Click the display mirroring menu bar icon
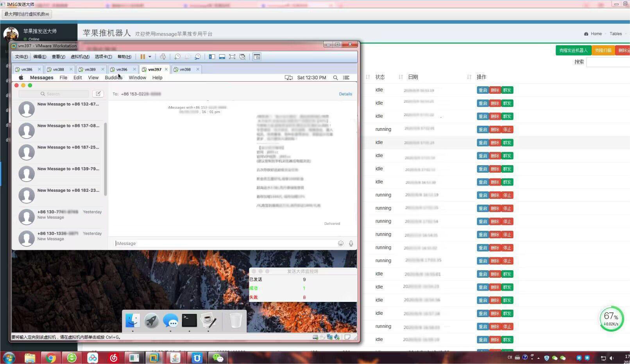Screen dimensions: 630x364 [289, 78]
